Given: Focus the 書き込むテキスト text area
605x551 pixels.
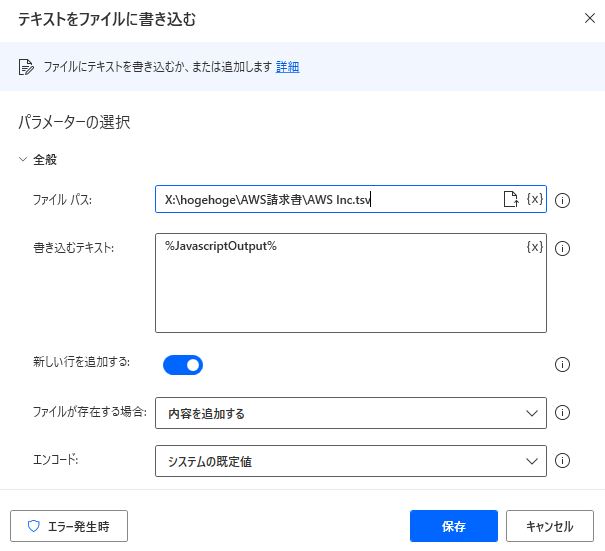Looking at the screenshot, I should coord(351,283).
